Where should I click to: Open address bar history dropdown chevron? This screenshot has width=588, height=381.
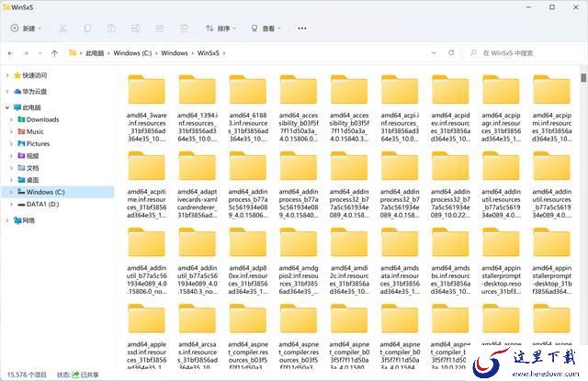coord(434,53)
